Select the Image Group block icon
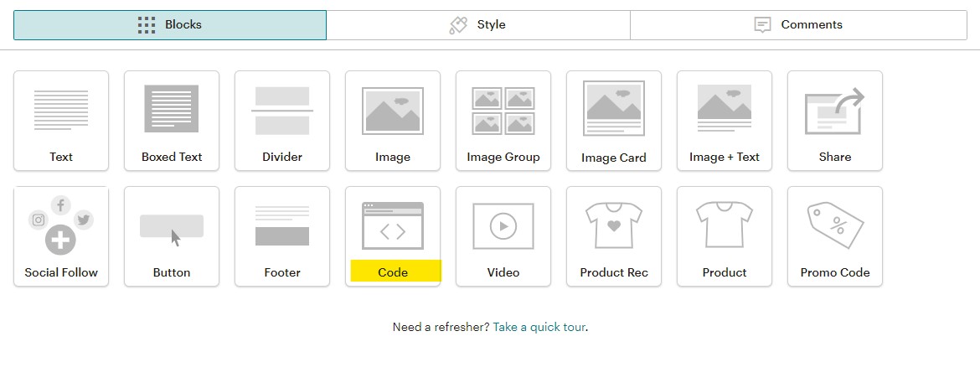This screenshot has height=388, width=980. pos(503,111)
